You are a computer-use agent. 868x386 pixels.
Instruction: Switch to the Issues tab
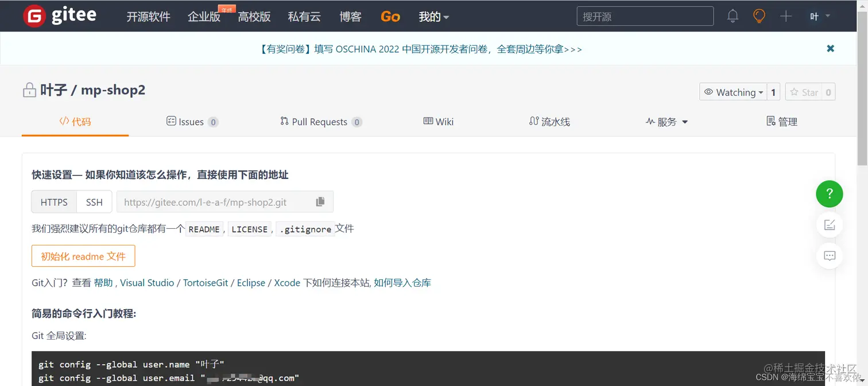tap(192, 122)
